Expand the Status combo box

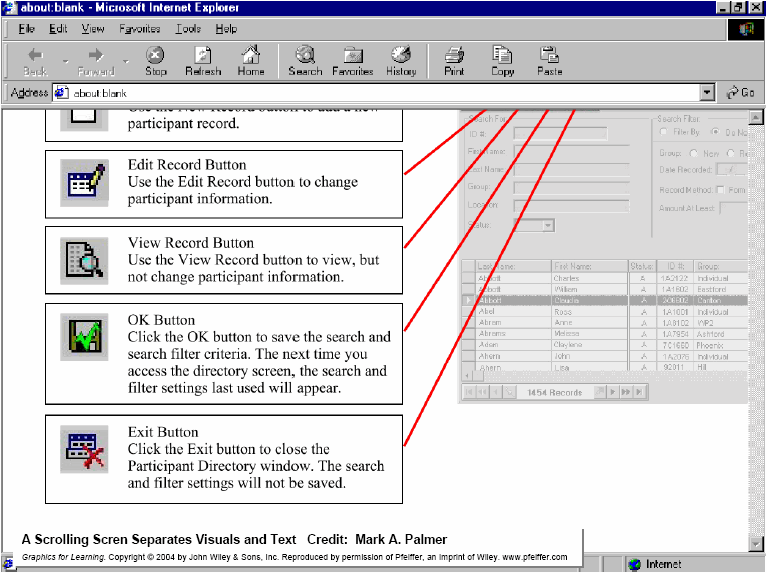pos(548,226)
